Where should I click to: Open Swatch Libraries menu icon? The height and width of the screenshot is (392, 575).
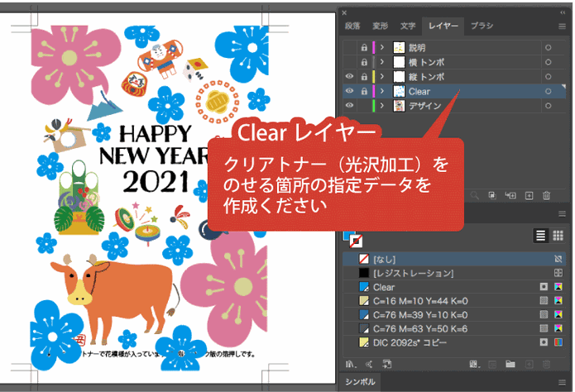click(x=351, y=364)
